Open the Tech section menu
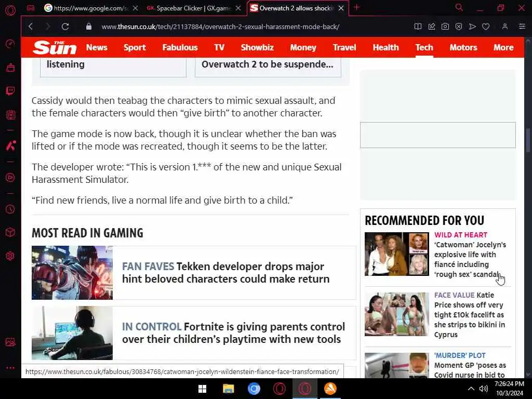 (x=424, y=47)
